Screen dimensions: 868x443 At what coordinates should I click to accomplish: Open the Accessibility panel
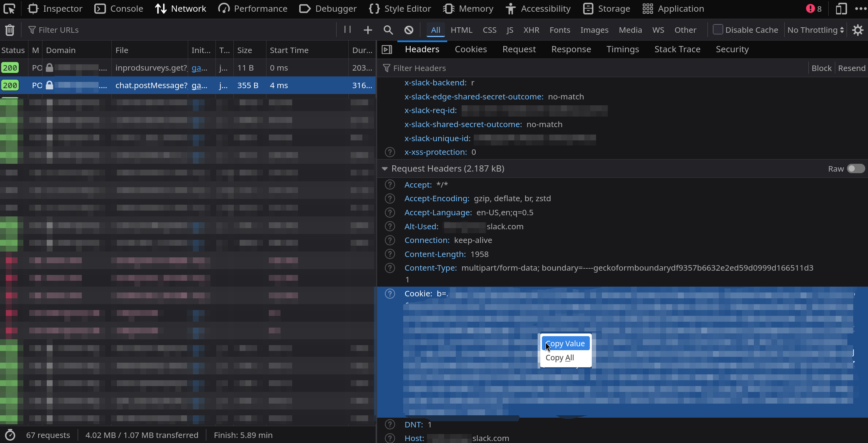click(x=538, y=9)
